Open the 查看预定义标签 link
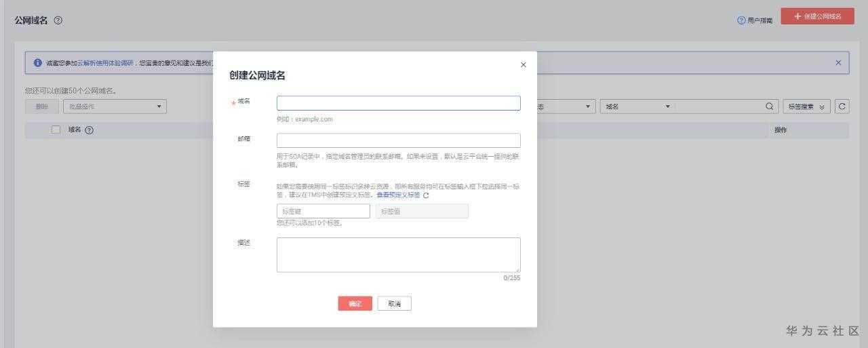 tap(399, 195)
